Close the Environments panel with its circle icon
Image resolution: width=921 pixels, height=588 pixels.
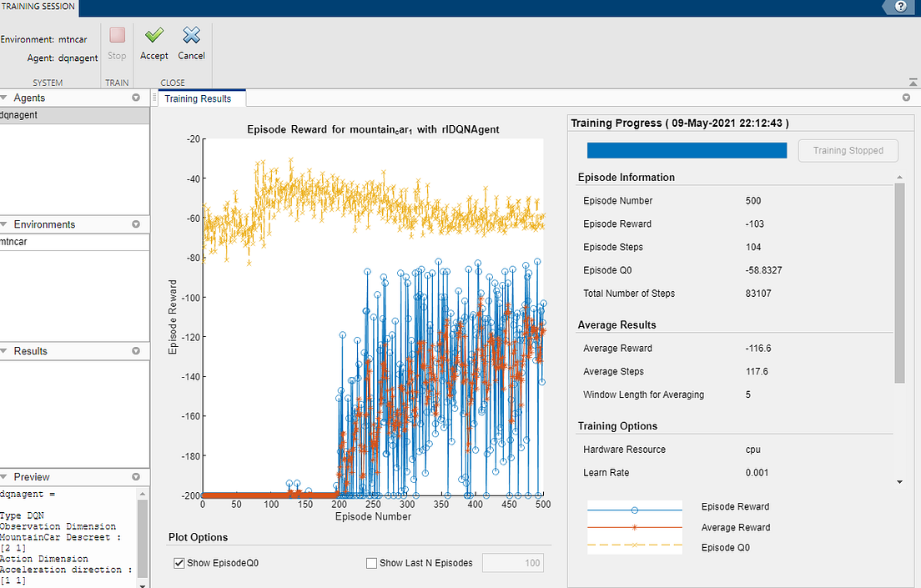click(136, 224)
